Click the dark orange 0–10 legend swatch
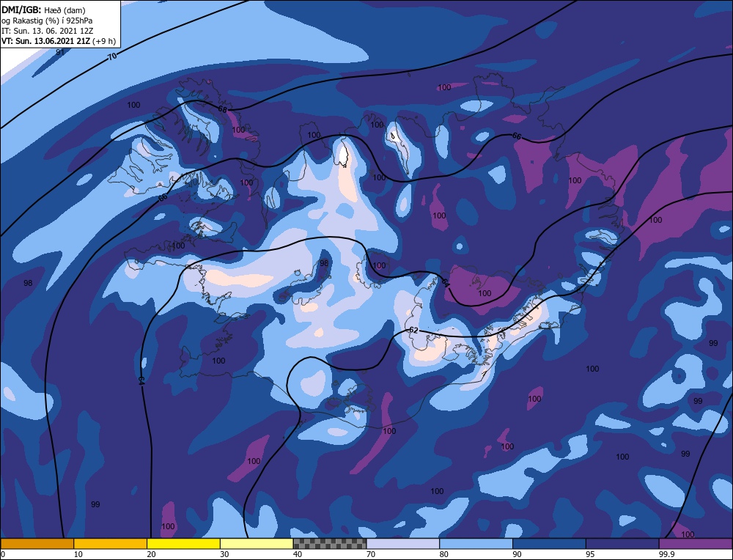733x560 pixels. [37, 544]
